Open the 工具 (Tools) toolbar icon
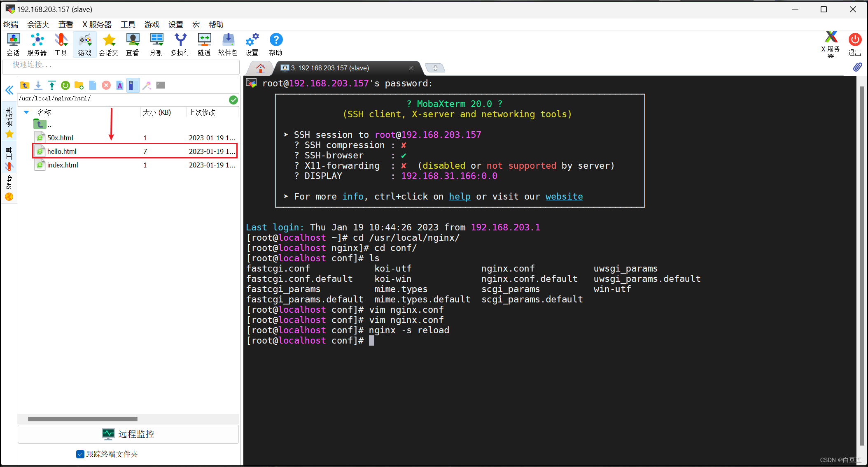 click(x=61, y=44)
